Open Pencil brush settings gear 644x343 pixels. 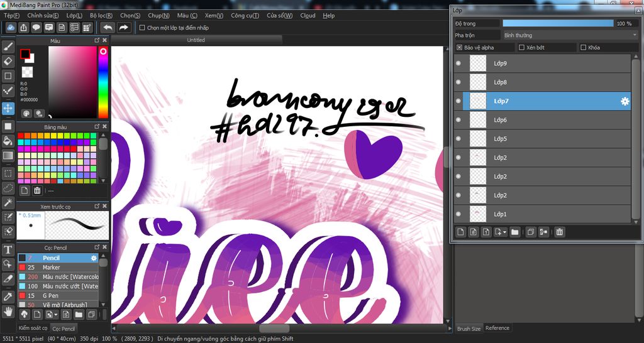click(x=94, y=258)
